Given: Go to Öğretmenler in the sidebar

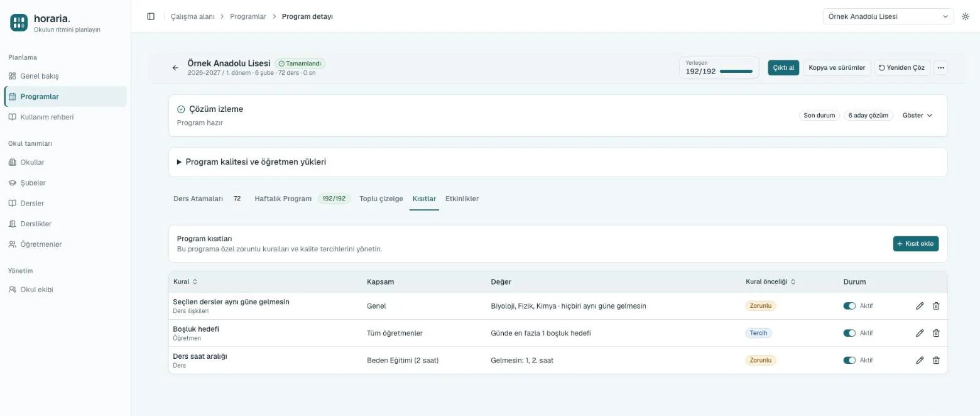Looking at the screenshot, I should pyautogui.click(x=65, y=244).
